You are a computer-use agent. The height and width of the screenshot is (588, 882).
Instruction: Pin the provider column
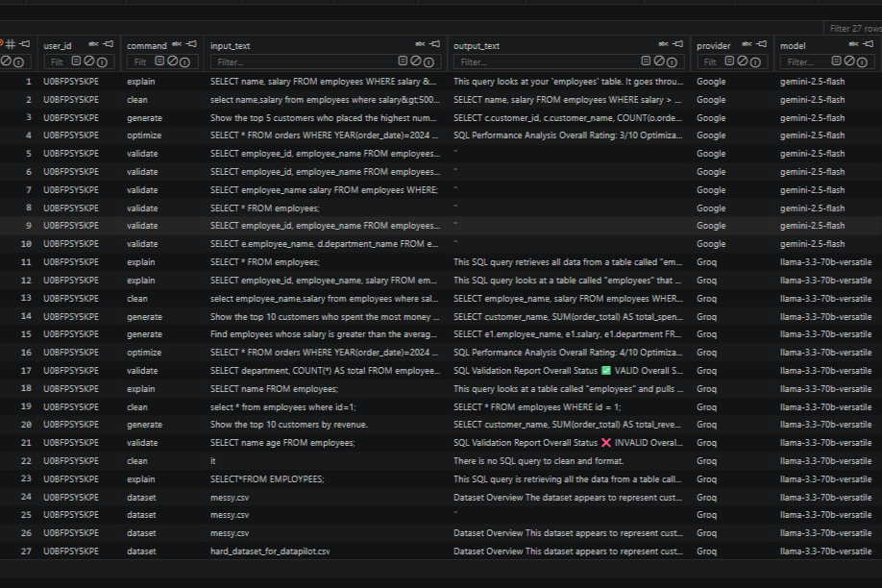762,44
